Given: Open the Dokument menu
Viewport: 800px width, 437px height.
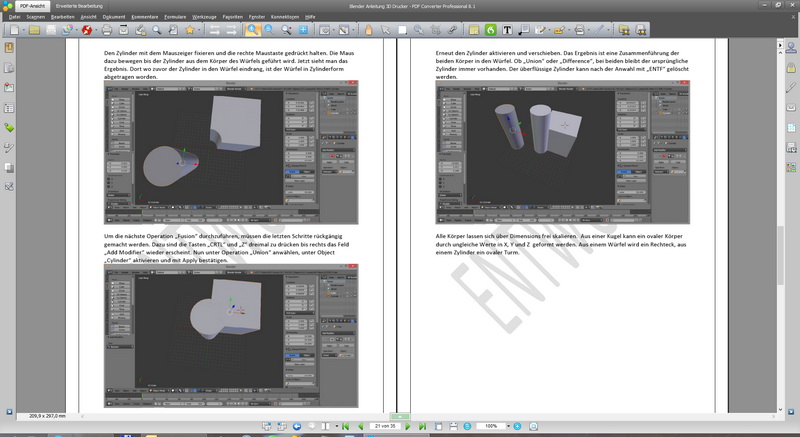Looking at the screenshot, I should click(x=114, y=17).
